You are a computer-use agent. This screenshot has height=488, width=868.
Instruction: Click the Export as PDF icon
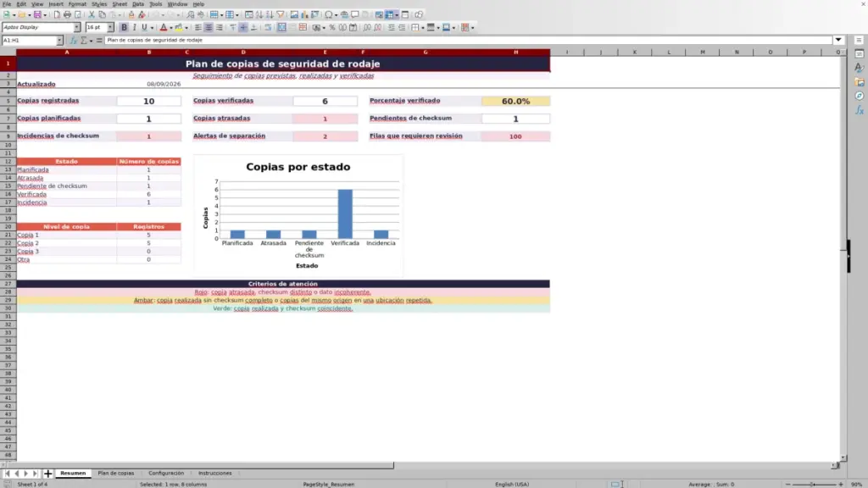(57, 14)
